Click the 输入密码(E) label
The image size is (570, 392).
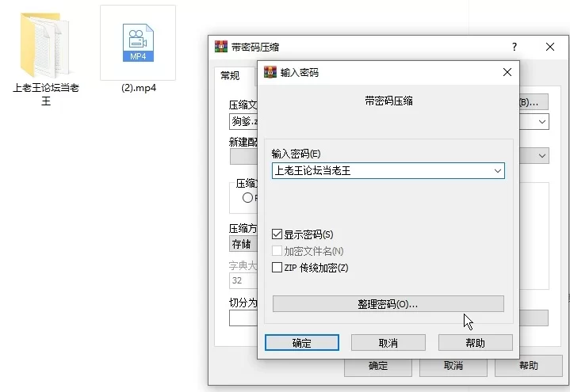(296, 154)
